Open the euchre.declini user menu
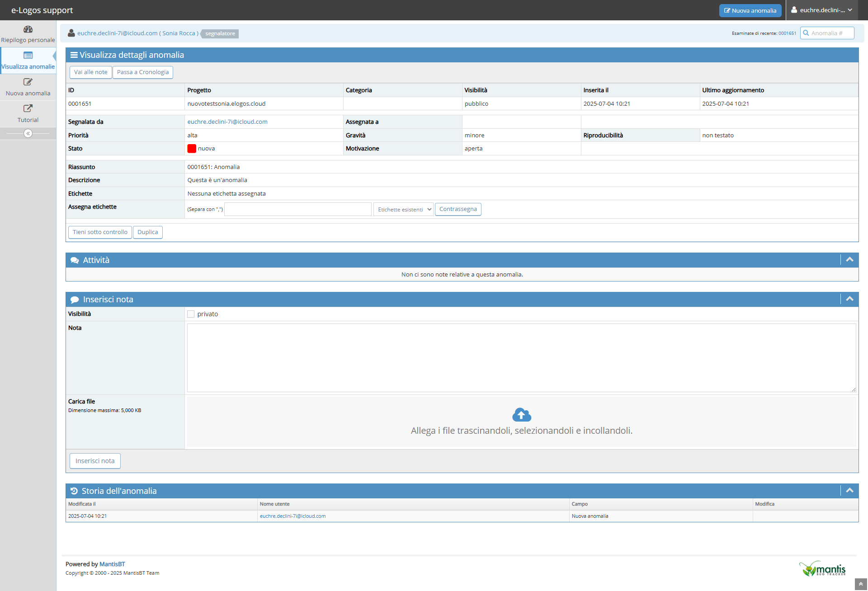Viewport: 868px width, 591px height. coord(822,10)
